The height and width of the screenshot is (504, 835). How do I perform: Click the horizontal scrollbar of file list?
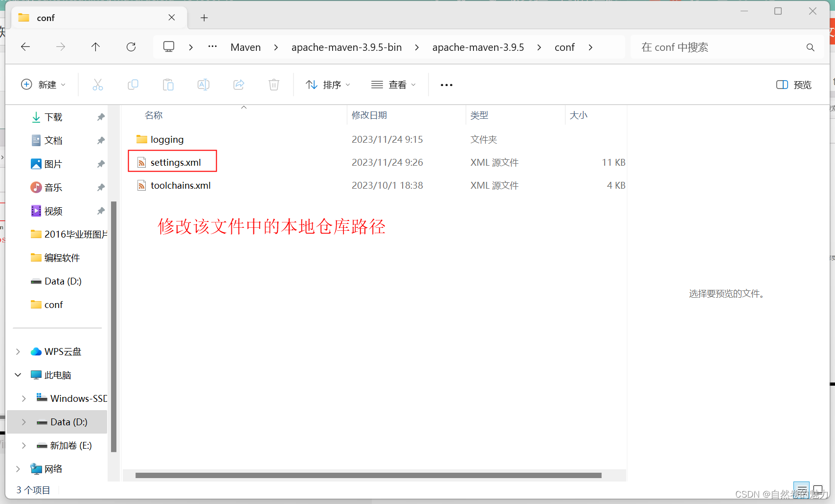tap(368, 475)
